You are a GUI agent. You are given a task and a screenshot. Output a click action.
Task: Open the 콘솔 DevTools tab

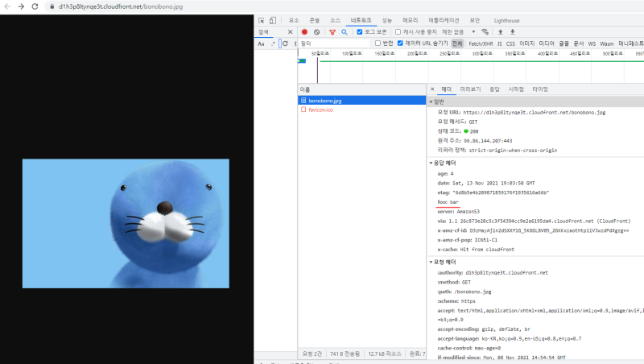click(x=314, y=20)
